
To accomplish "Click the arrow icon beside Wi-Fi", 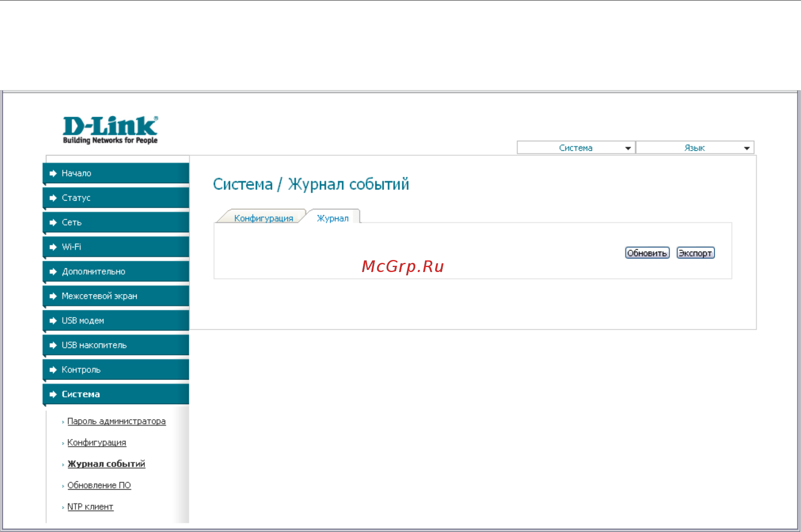I will (x=53, y=247).
